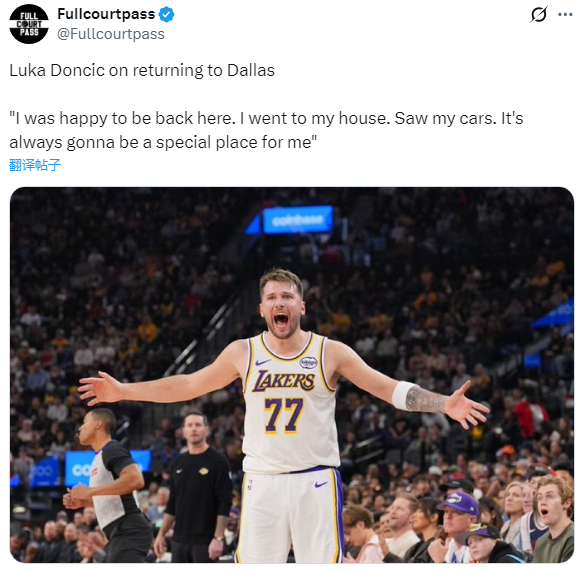Click the Nike swoosh on the shorts
Screen dimensions: 586x572
(x=321, y=485)
